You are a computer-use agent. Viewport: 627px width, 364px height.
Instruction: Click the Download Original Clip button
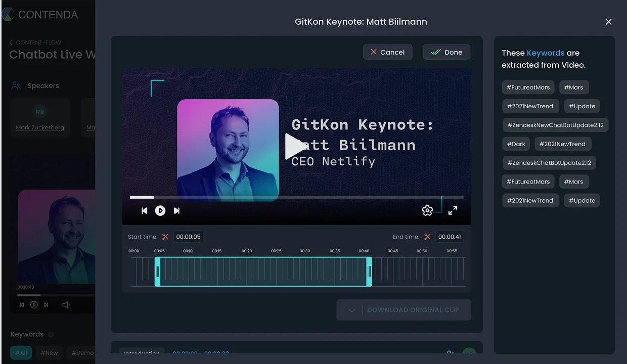point(404,310)
